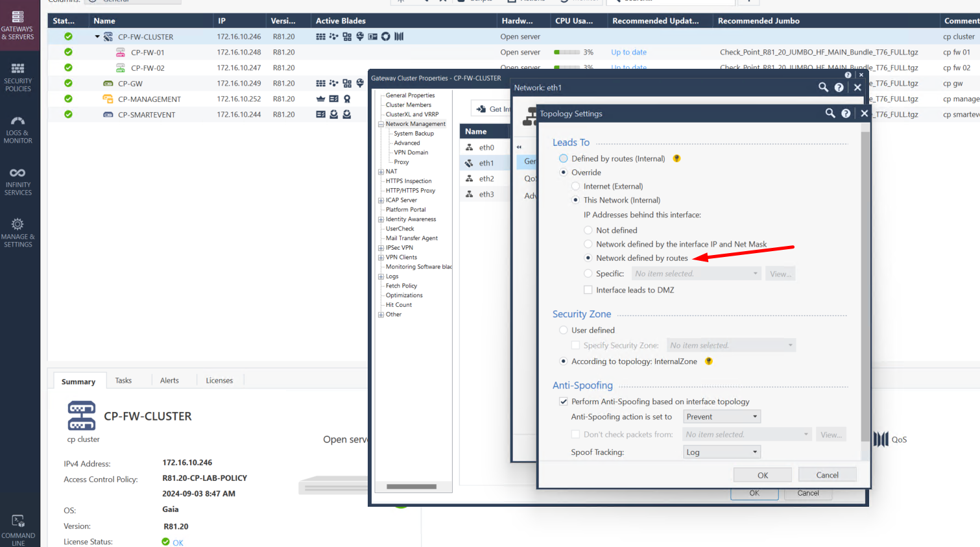980x547 pixels.
Task: Expand the IPSec VPN tree node
Action: 381,248
